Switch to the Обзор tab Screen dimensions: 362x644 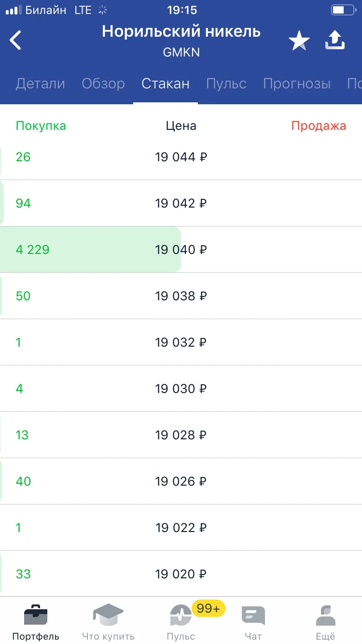point(103,84)
